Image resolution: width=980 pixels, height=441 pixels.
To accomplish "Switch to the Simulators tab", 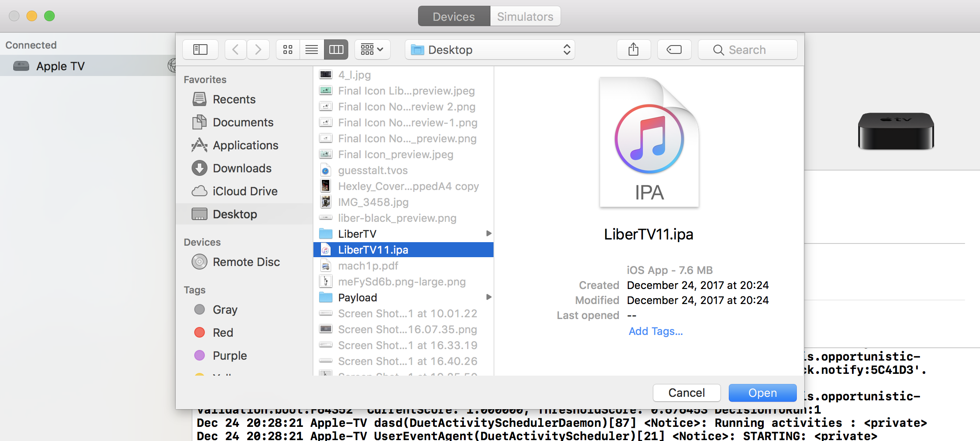I will (x=525, y=16).
